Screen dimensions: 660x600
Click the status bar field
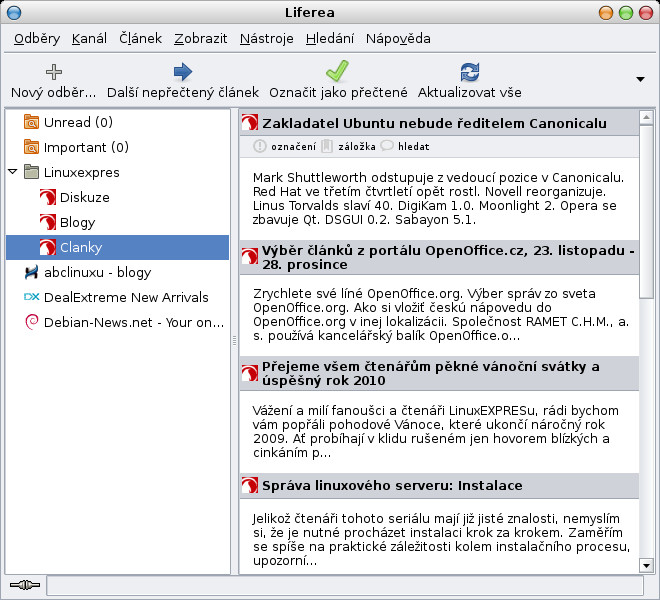[x=345, y=585]
